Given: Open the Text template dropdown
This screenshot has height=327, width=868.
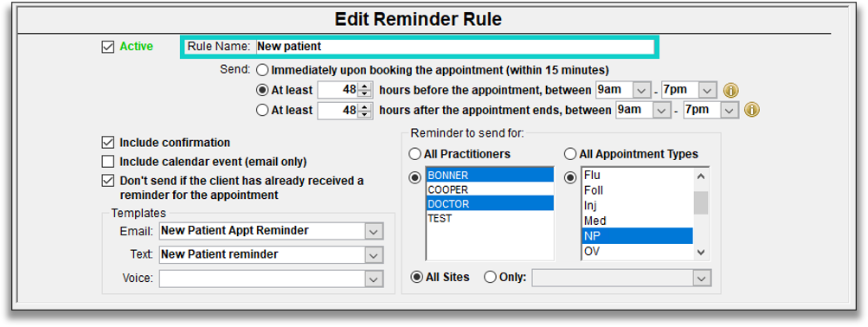Looking at the screenshot, I should (x=374, y=254).
